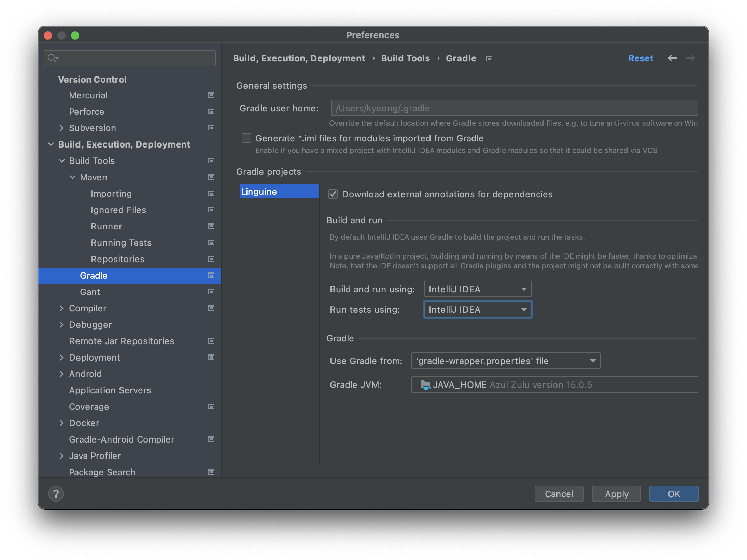Click the Gradle user home field
747x560 pixels.
(514, 108)
